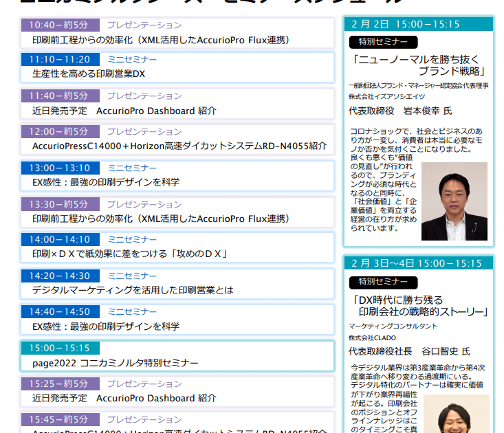
Task: Click 11:40 AccurioPro Dashboard 紹介 title
Action: pos(124,111)
